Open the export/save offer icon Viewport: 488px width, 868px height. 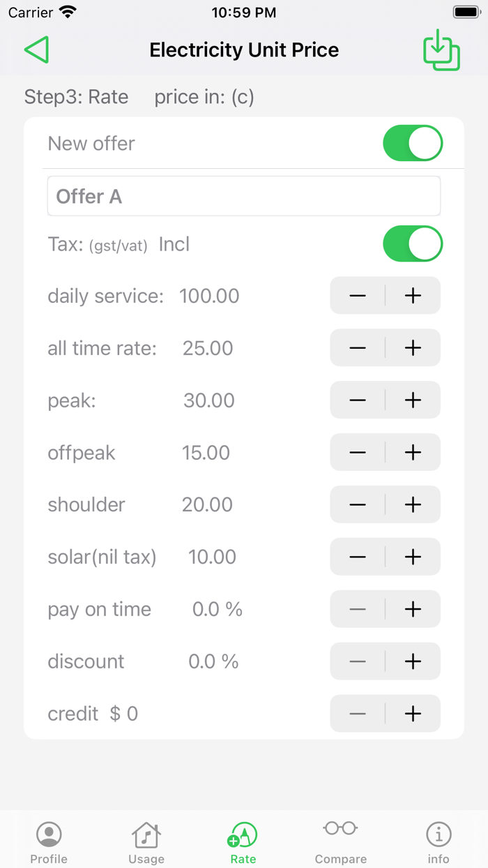440,50
